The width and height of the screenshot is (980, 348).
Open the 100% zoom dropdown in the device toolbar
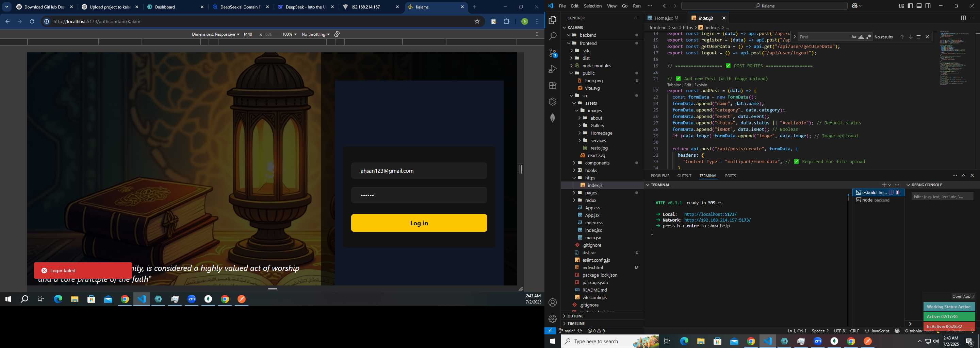click(x=289, y=34)
